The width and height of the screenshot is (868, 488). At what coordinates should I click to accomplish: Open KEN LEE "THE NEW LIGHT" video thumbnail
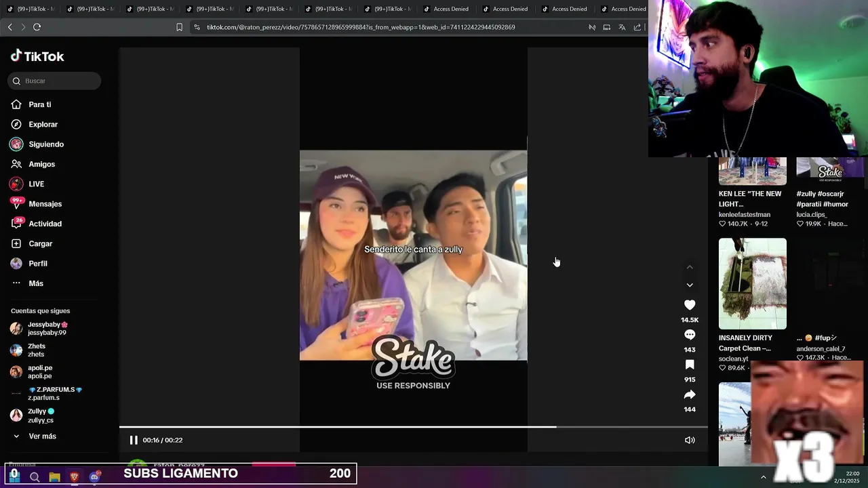tap(753, 171)
